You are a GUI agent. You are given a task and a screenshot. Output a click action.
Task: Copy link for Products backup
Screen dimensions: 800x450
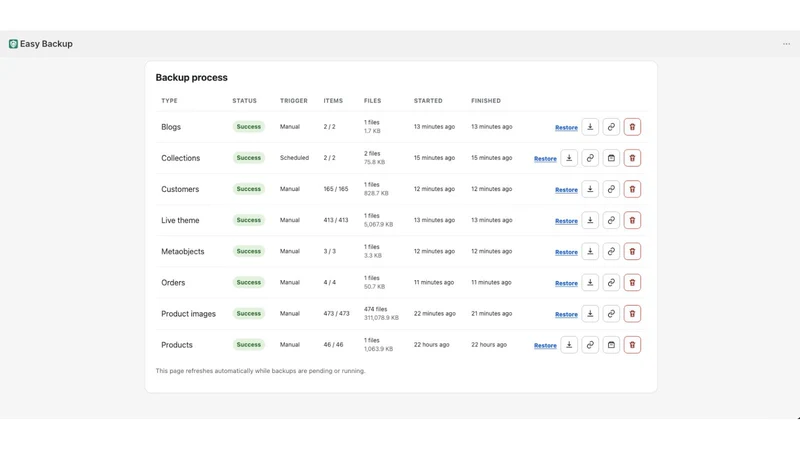point(590,345)
